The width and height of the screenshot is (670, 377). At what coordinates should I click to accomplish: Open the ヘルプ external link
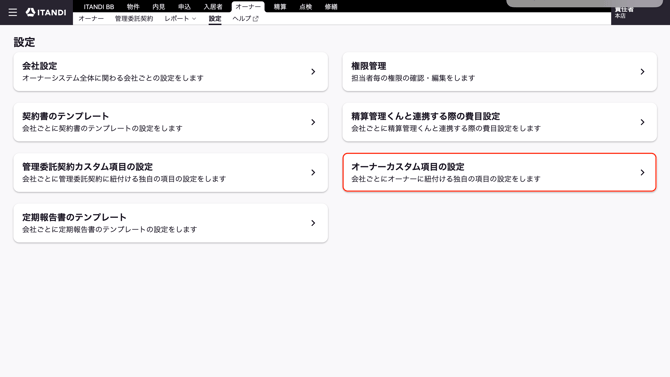(x=245, y=19)
